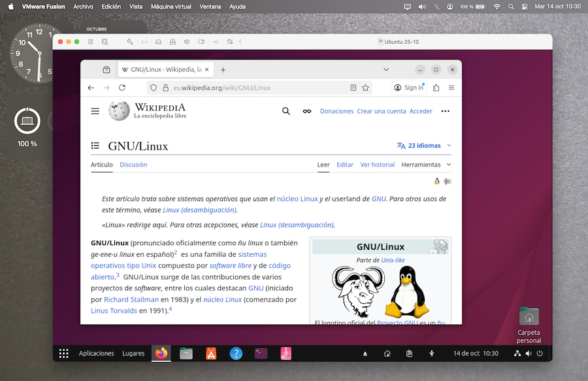Click the Wikipedia search magnifier icon
Image resolution: width=588 pixels, height=381 pixels.
click(286, 111)
